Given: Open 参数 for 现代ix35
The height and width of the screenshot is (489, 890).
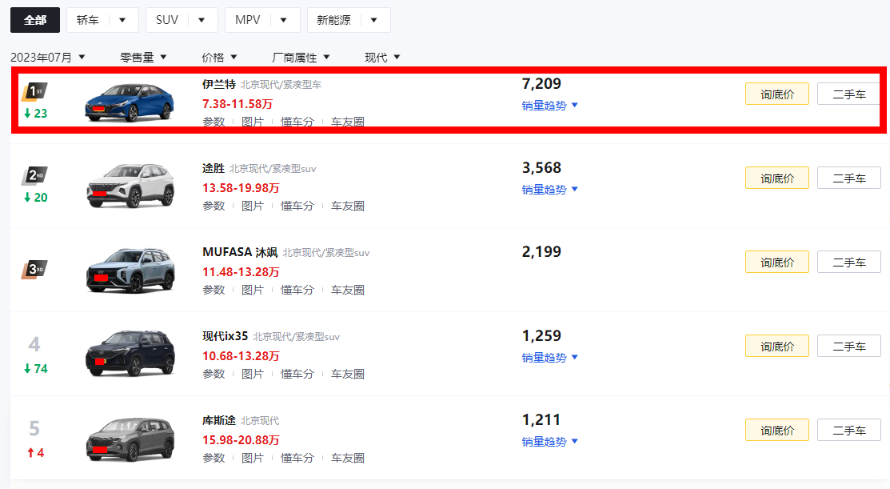Looking at the screenshot, I should click(213, 374).
